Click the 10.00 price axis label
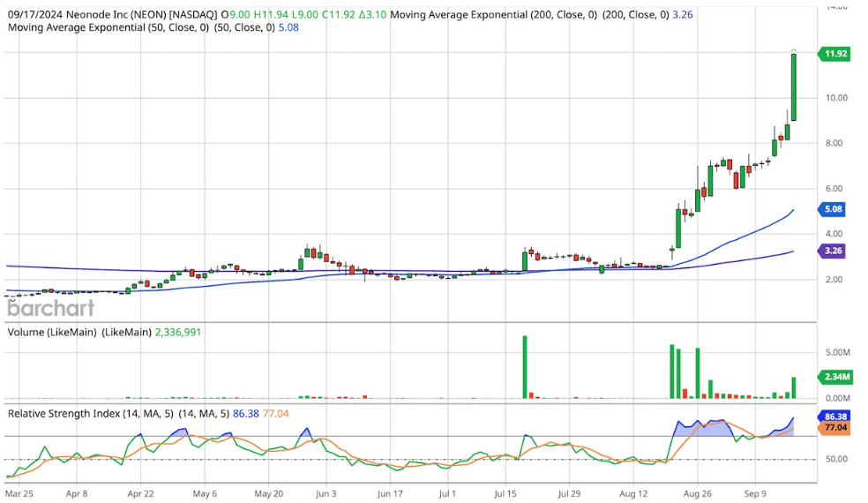Viewport: 868px width, 503px height. (x=834, y=97)
